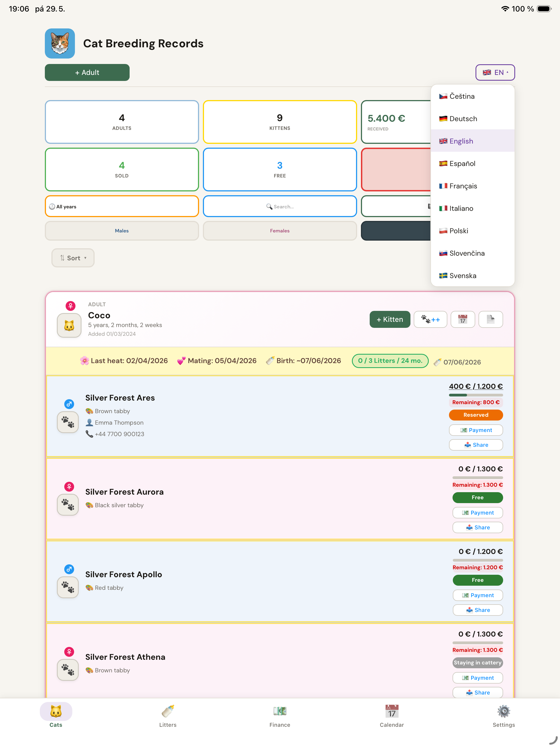The width and height of the screenshot is (560, 747).
Task: Click the baby bottle icon next to 07/06/2026
Action: pyautogui.click(x=437, y=362)
